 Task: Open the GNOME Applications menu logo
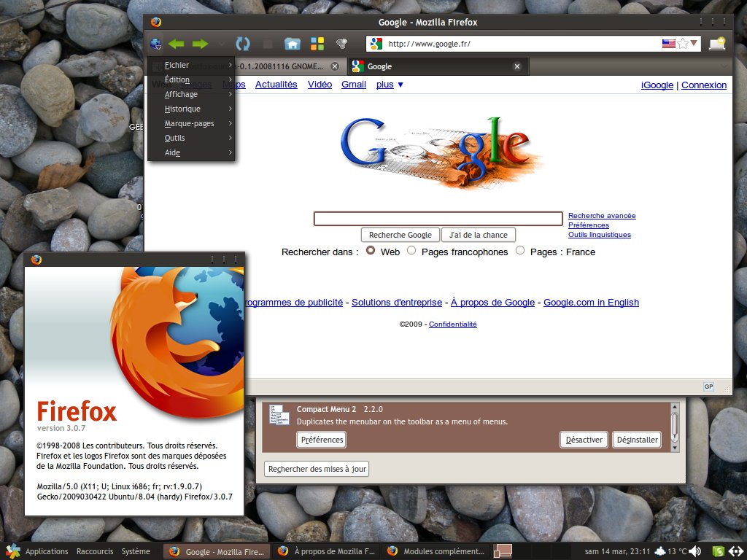point(13,551)
